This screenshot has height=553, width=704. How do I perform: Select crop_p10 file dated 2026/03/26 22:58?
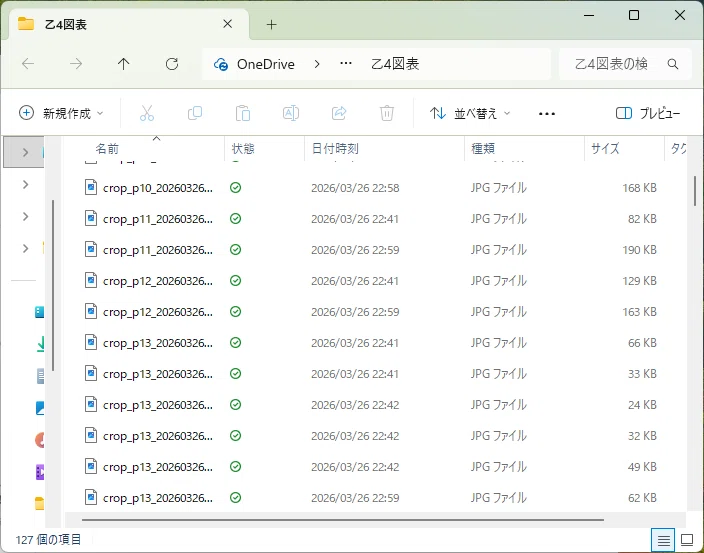click(158, 188)
